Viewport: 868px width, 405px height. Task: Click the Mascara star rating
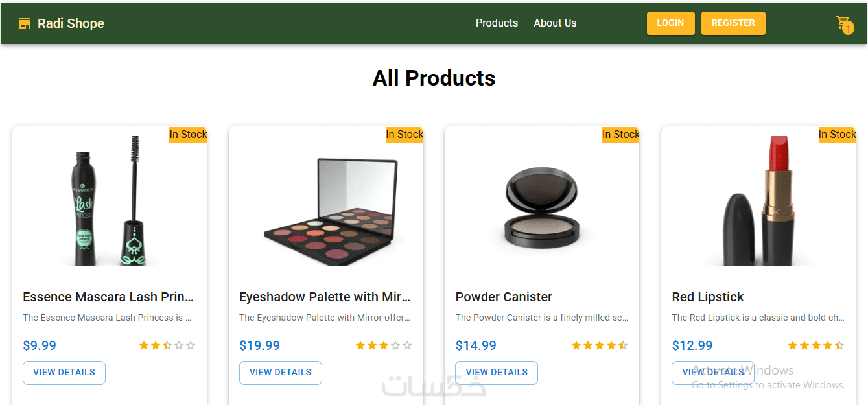167,345
